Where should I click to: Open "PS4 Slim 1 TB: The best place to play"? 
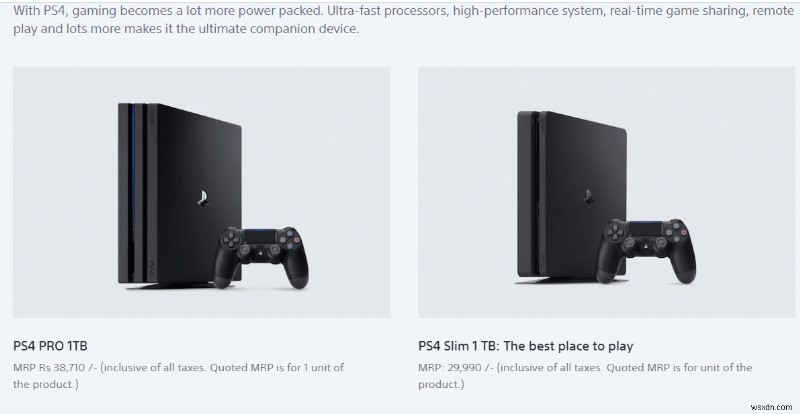[525, 346]
